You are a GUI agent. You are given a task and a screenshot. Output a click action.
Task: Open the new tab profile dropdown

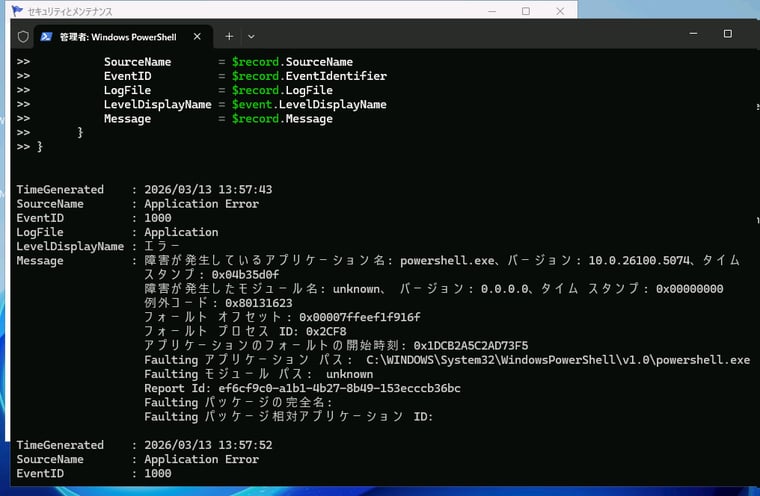[x=251, y=36]
